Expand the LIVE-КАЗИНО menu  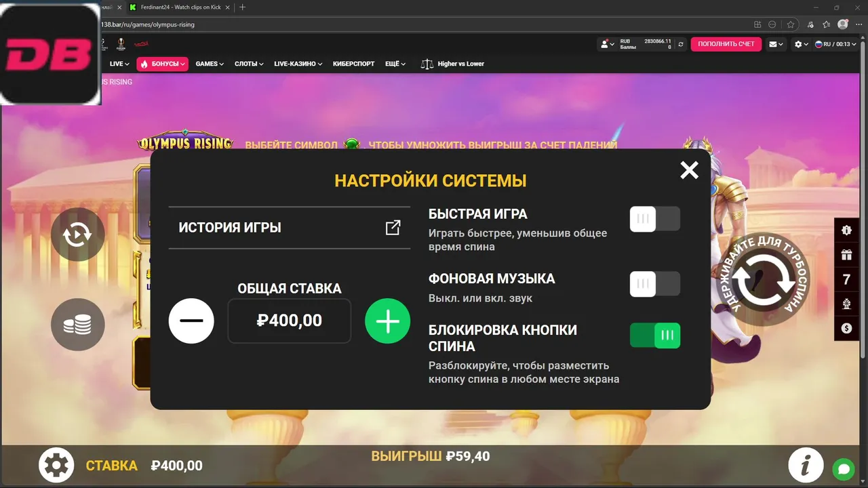298,64
